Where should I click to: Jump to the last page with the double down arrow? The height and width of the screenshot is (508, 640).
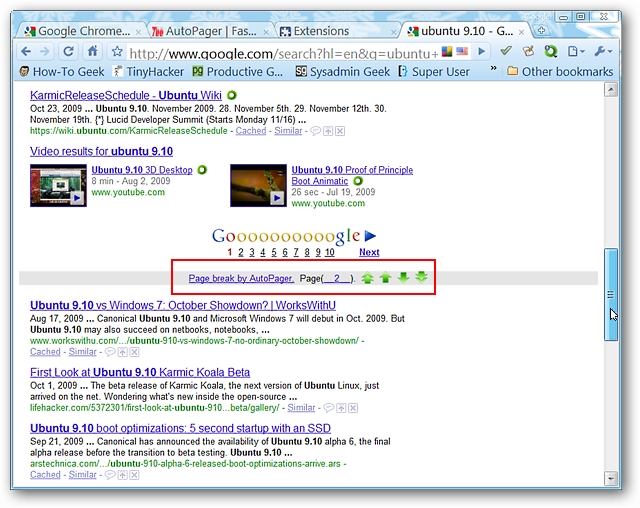(x=421, y=277)
